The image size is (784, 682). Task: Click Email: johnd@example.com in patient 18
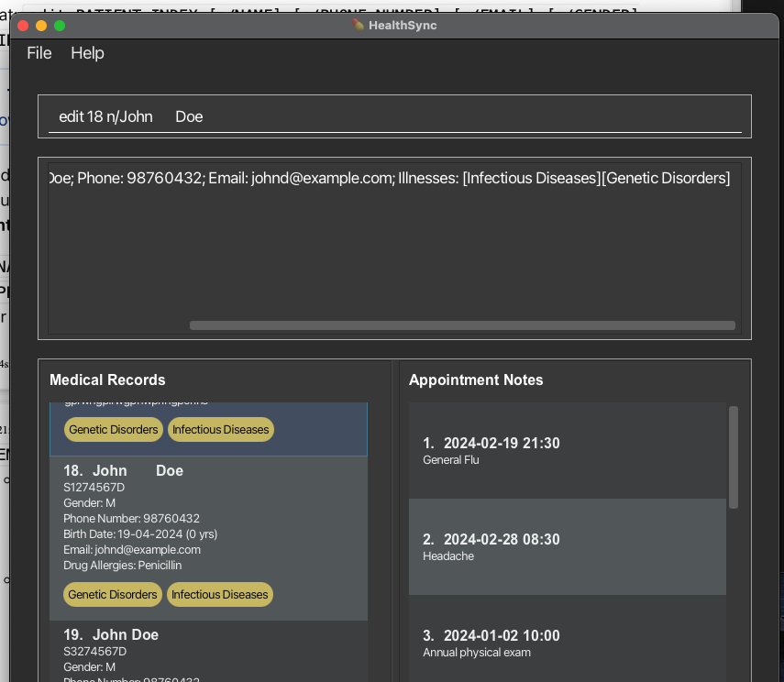tap(132, 549)
